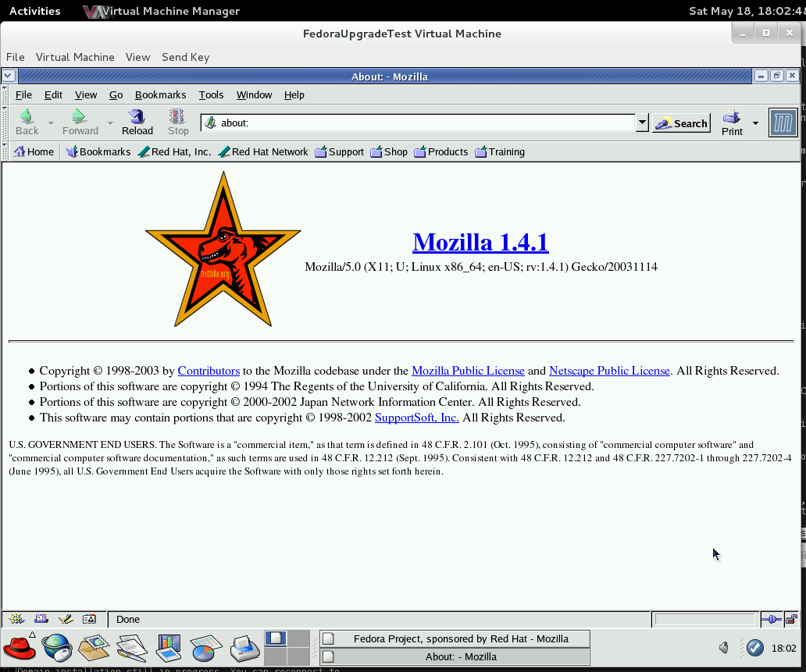Expand the URL history dropdown arrow
The image size is (806, 672).
[642, 123]
